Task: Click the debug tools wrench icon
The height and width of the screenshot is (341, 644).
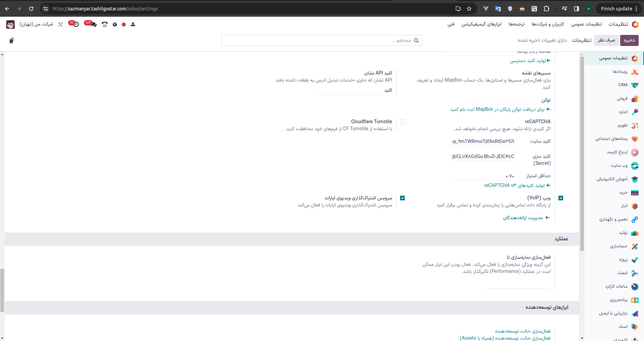Action: pos(60,24)
